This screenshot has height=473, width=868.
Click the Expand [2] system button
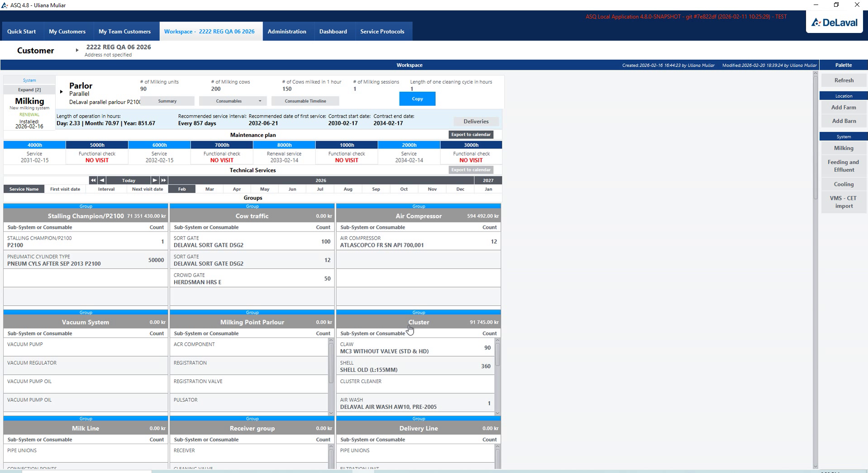(x=29, y=90)
